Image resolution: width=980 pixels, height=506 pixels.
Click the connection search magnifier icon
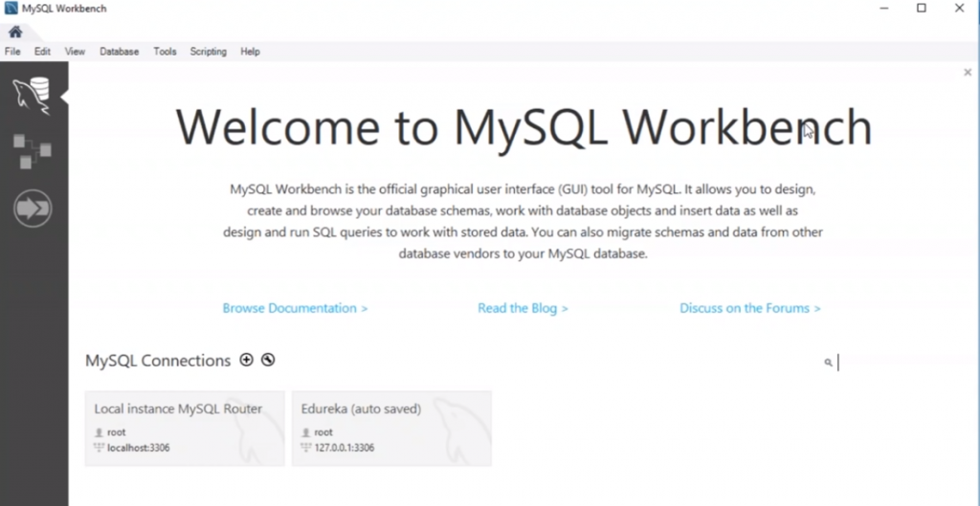coord(828,363)
